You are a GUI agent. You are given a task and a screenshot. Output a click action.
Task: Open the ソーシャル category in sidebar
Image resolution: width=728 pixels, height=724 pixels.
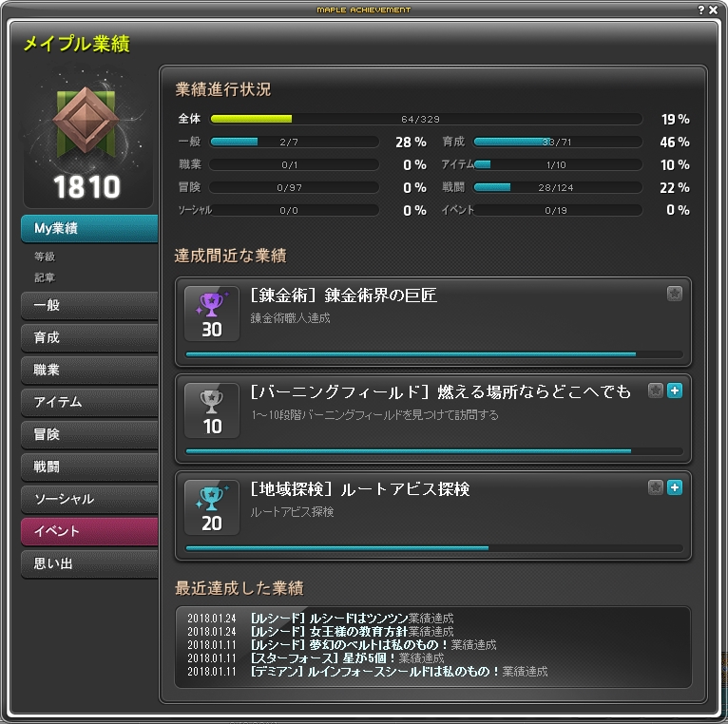point(89,499)
